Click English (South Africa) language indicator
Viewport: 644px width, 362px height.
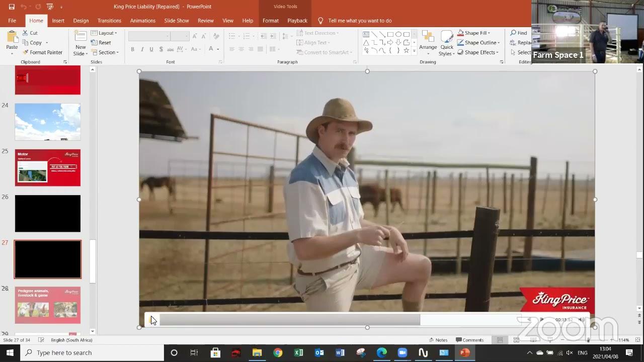click(71, 340)
